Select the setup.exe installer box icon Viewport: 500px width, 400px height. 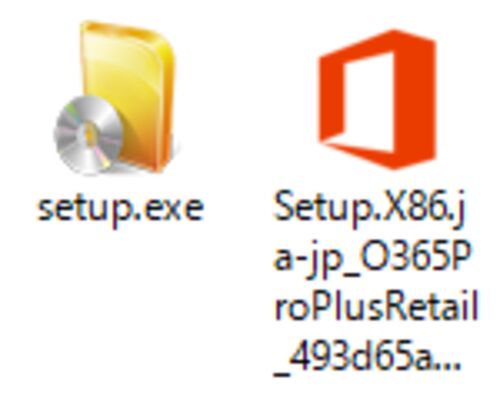115,98
